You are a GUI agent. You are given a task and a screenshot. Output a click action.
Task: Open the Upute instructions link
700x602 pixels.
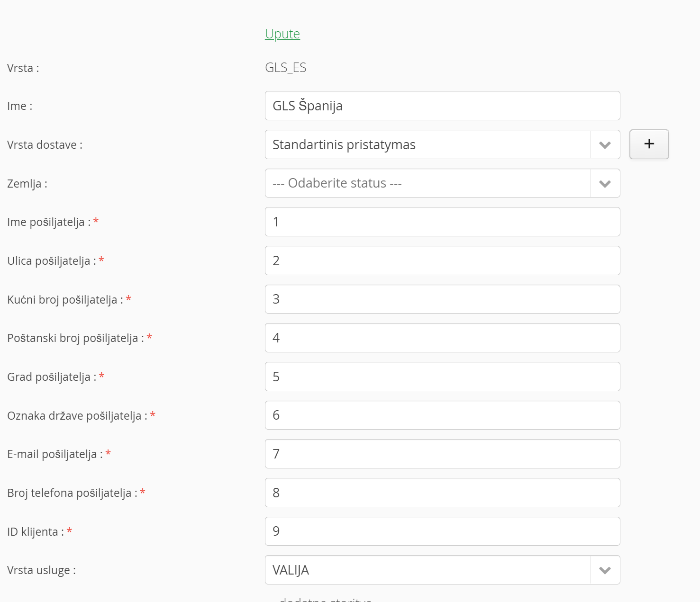click(x=282, y=34)
